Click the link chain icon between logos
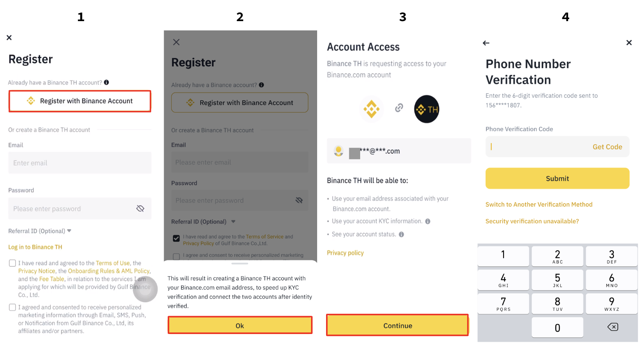644x347 pixels. (x=399, y=108)
